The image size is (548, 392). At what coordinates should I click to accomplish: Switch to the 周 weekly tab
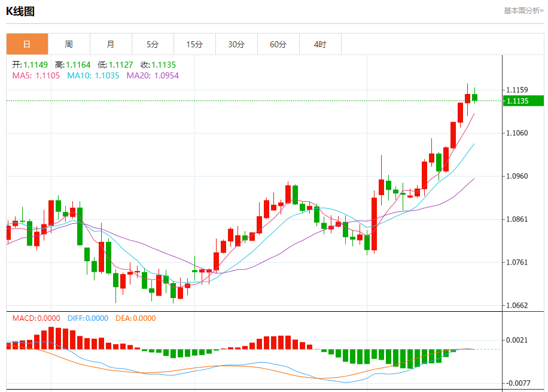coord(69,44)
